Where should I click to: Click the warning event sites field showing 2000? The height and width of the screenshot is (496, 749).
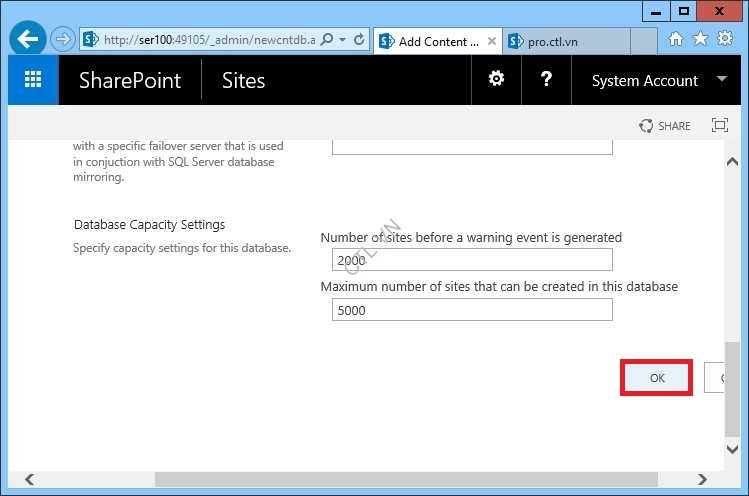(x=472, y=260)
